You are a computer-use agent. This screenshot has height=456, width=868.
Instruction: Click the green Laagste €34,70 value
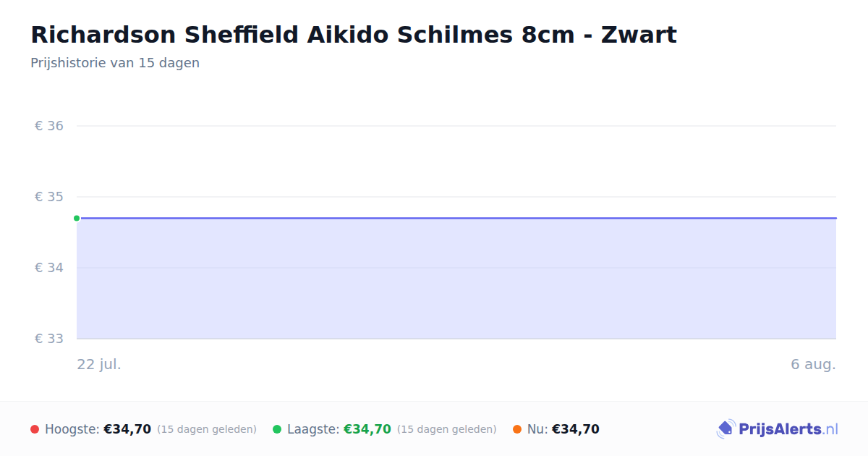[x=367, y=429]
